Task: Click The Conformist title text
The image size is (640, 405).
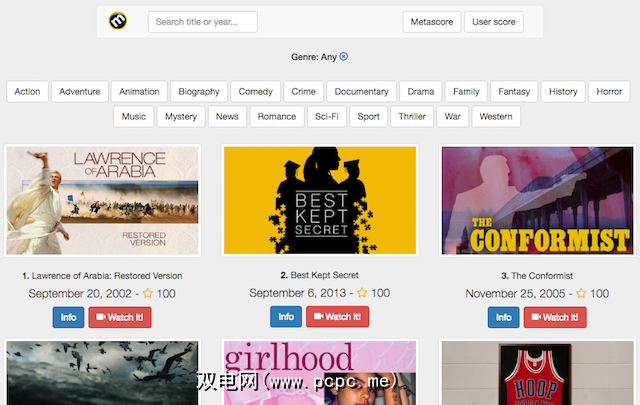Action: coord(542,276)
